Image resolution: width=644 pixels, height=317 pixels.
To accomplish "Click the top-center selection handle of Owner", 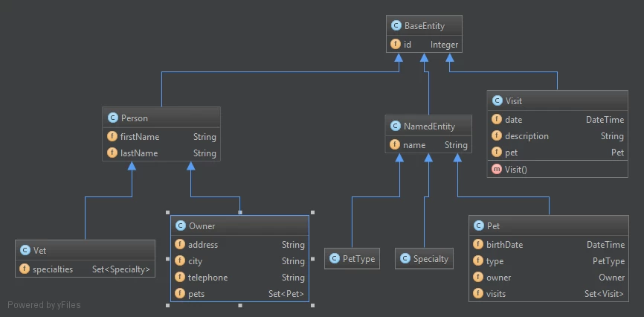I will pyautogui.click(x=240, y=213).
